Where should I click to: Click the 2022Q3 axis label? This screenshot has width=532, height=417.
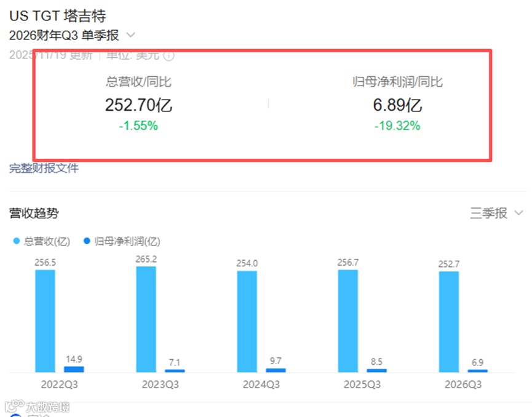pyautogui.click(x=60, y=384)
